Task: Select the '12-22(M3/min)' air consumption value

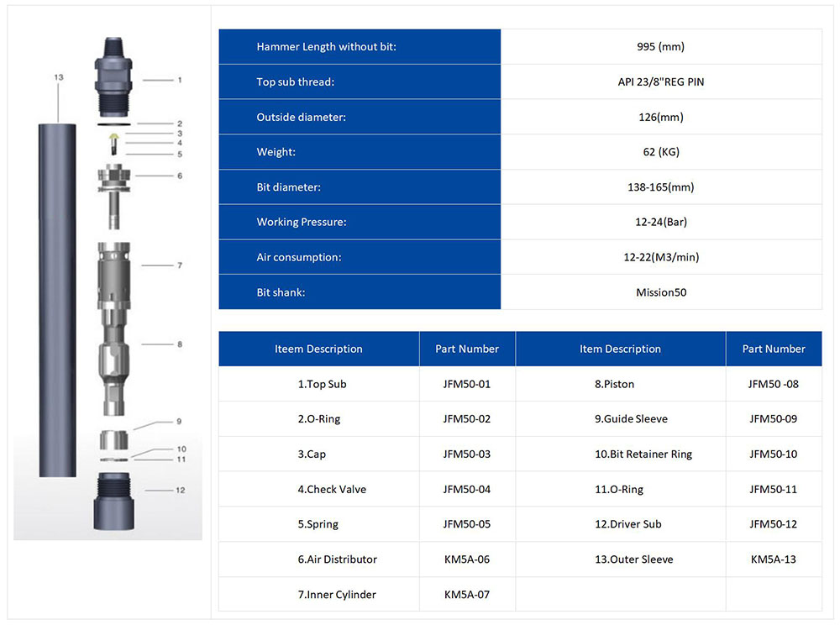Action: (x=660, y=258)
